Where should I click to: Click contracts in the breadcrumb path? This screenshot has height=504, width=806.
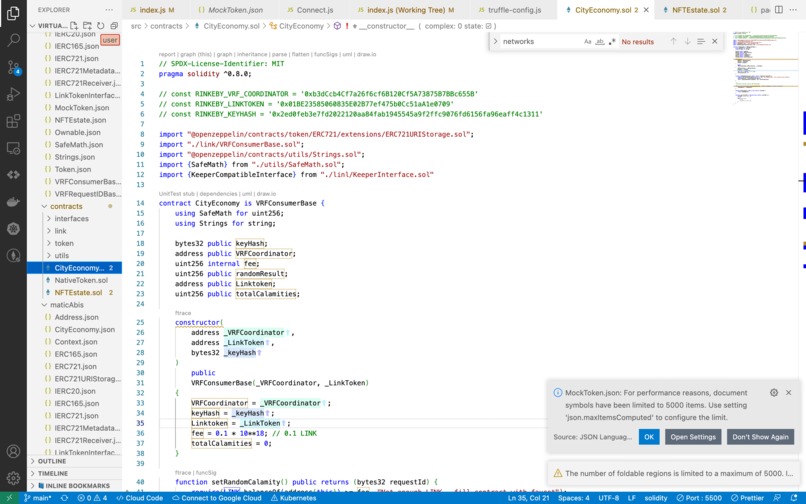pos(166,26)
